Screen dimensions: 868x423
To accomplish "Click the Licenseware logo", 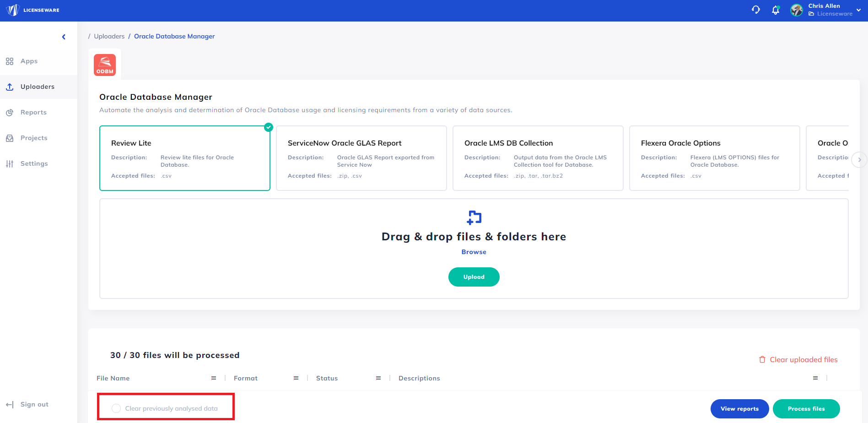I will pos(32,10).
